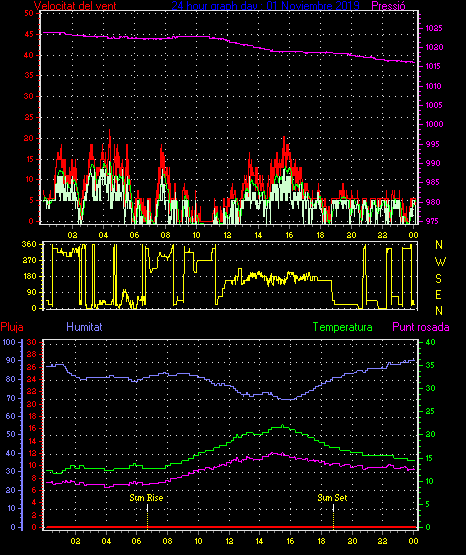Click 1010 on the pressure axis
This screenshot has height=555, width=466.
click(433, 86)
